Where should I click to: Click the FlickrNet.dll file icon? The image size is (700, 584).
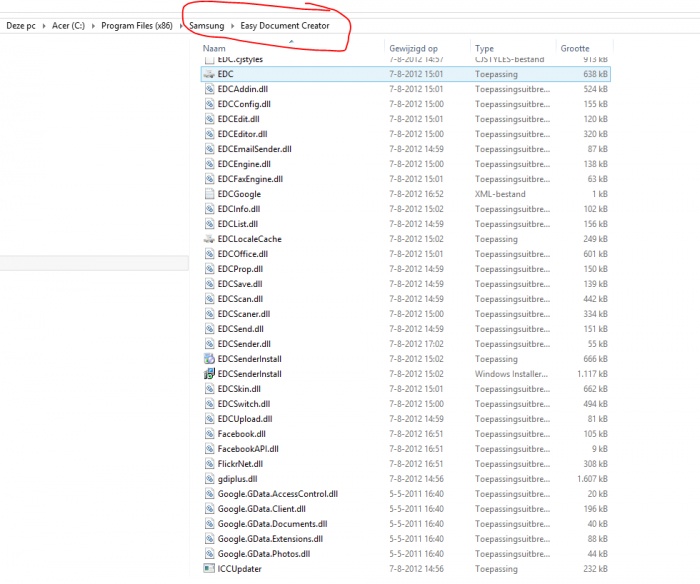click(x=209, y=464)
